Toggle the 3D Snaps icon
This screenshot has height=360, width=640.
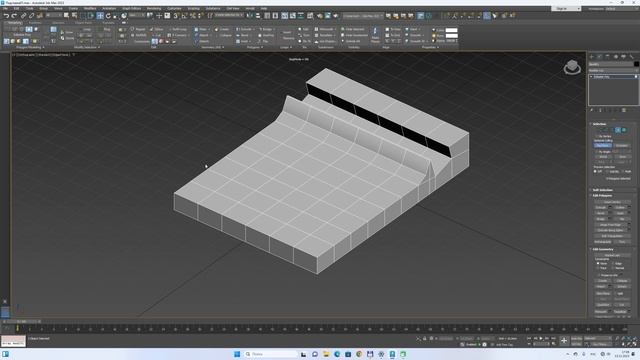click(x=176, y=16)
